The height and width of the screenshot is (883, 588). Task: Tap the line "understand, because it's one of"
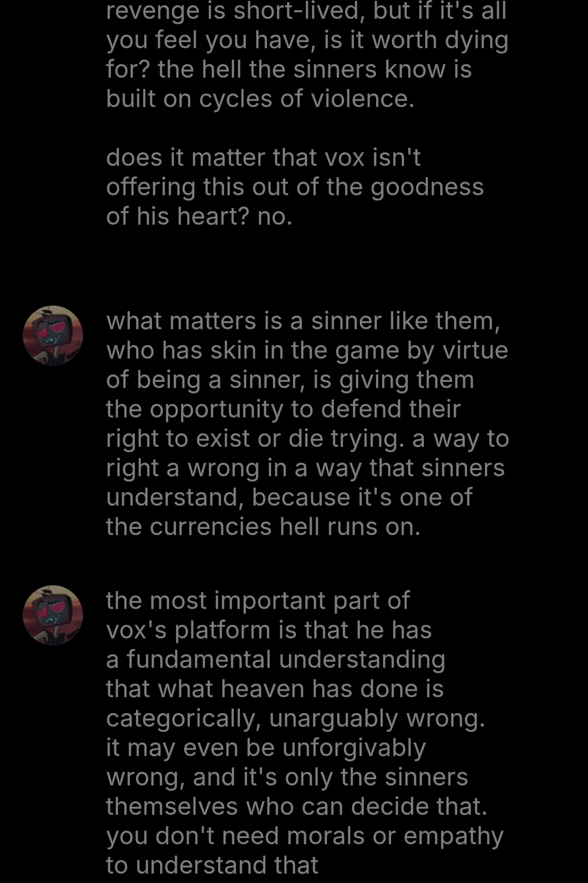tap(289, 498)
